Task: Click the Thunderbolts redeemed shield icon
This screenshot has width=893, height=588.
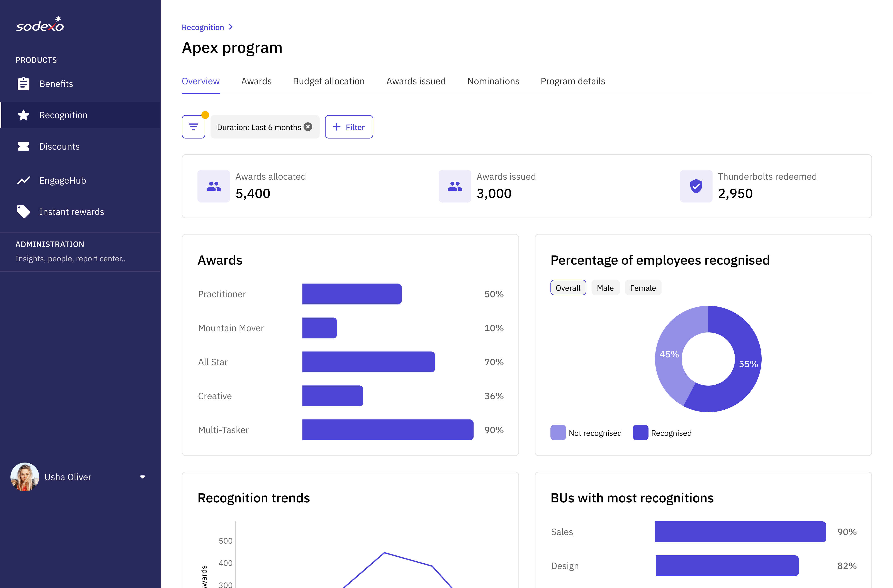Action: [696, 186]
